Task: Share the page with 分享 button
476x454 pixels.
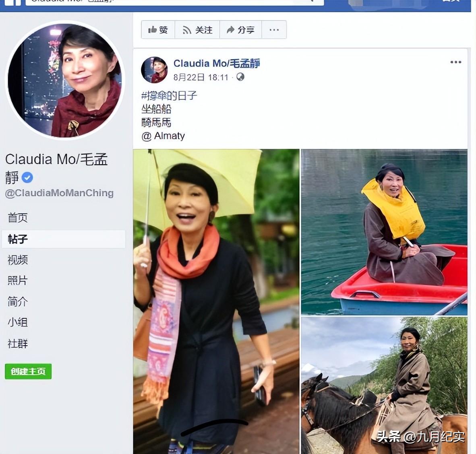Action: pos(240,30)
